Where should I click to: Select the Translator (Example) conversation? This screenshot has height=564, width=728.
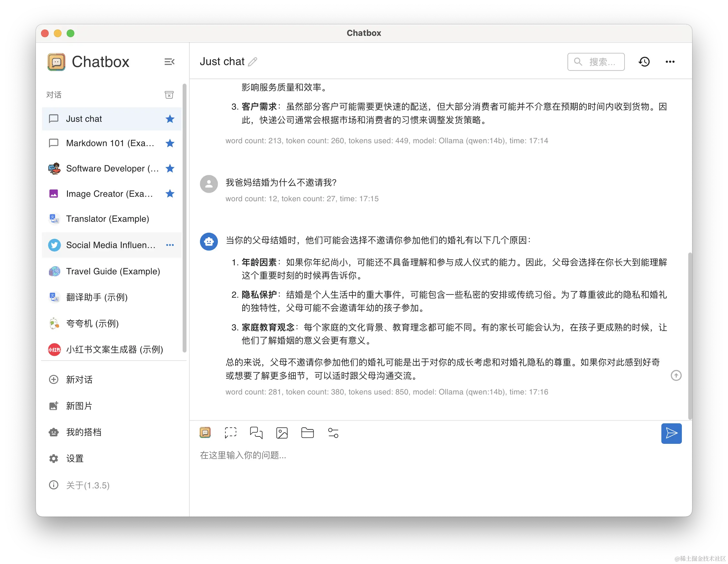107,219
